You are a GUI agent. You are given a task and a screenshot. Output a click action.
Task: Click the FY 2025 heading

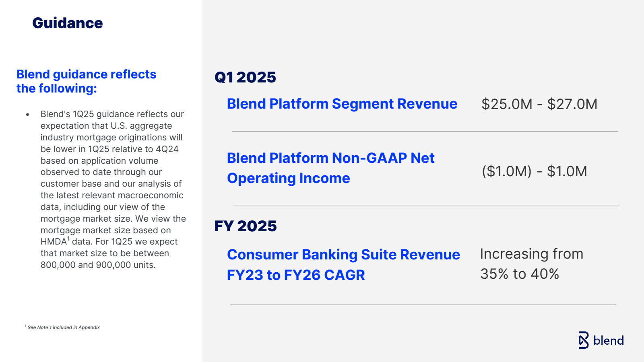(x=246, y=226)
